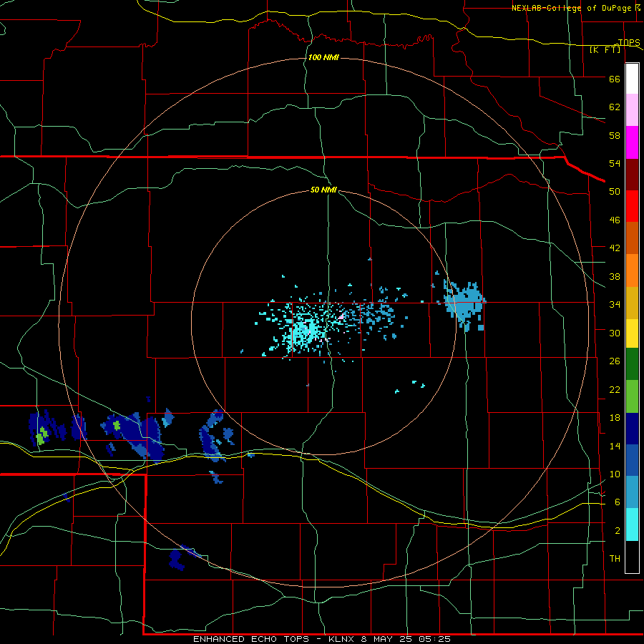The width and height of the screenshot is (644, 644).
Task: Click the legend value "42"
Action: (615, 248)
